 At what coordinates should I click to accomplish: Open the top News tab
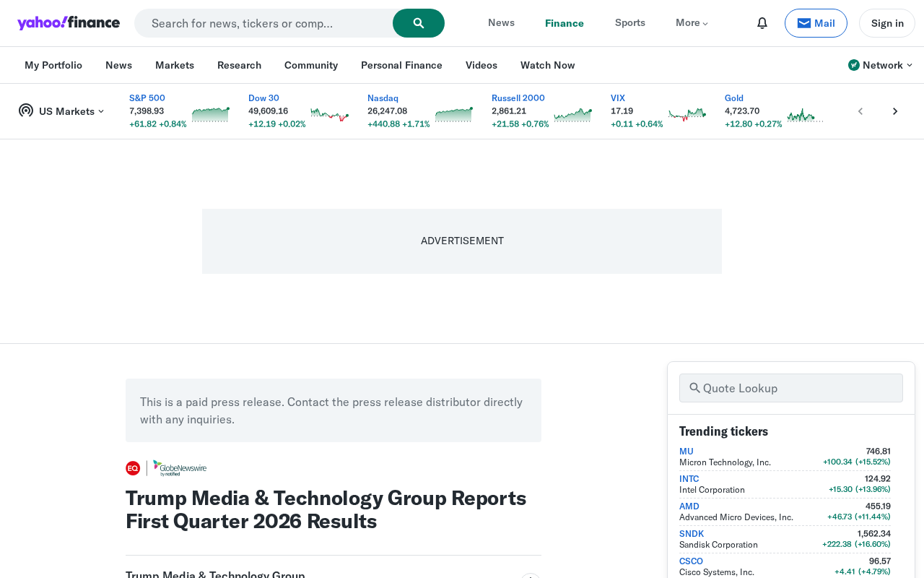pos(501,23)
